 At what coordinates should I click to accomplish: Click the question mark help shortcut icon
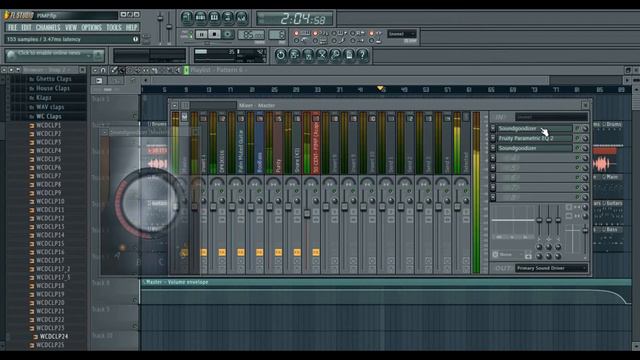(362, 55)
